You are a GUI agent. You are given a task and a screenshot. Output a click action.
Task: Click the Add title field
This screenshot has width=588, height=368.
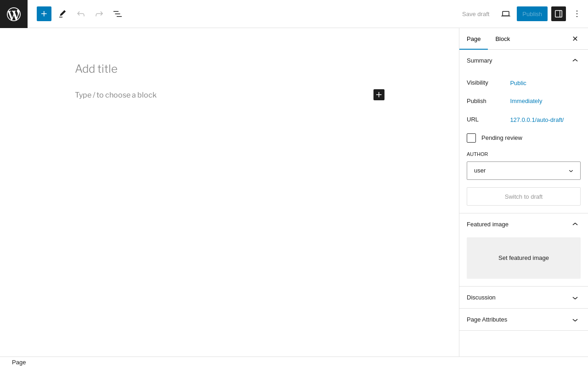(230, 69)
